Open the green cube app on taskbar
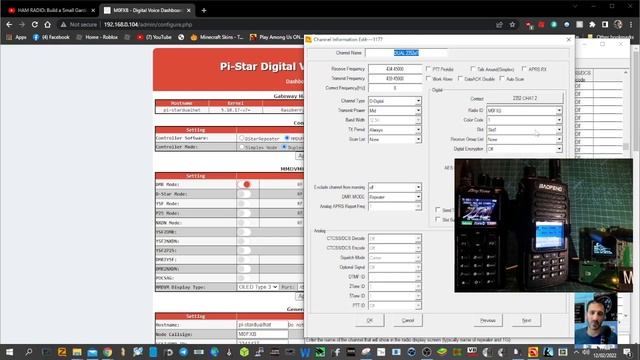The width and height of the screenshot is (640, 360). pyautogui.click(x=244, y=352)
